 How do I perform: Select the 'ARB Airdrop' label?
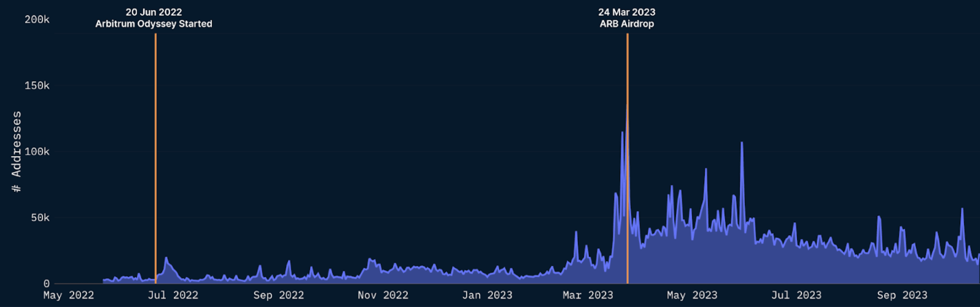pyautogui.click(x=627, y=24)
